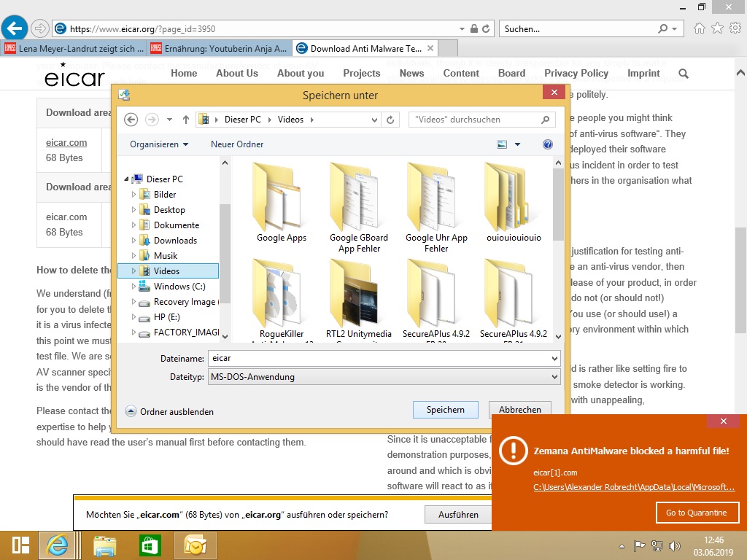Click the Abbrechen button

coord(519,410)
